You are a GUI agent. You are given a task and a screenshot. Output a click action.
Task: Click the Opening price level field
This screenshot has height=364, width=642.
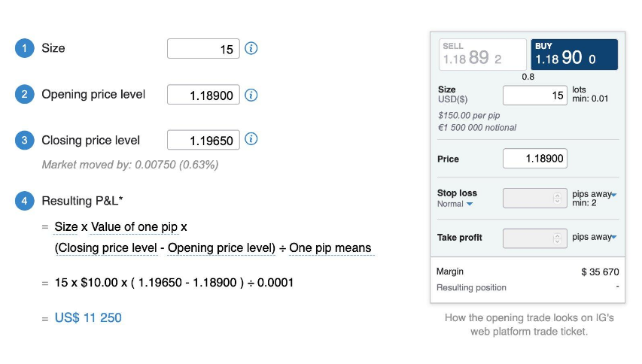pos(203,96)
